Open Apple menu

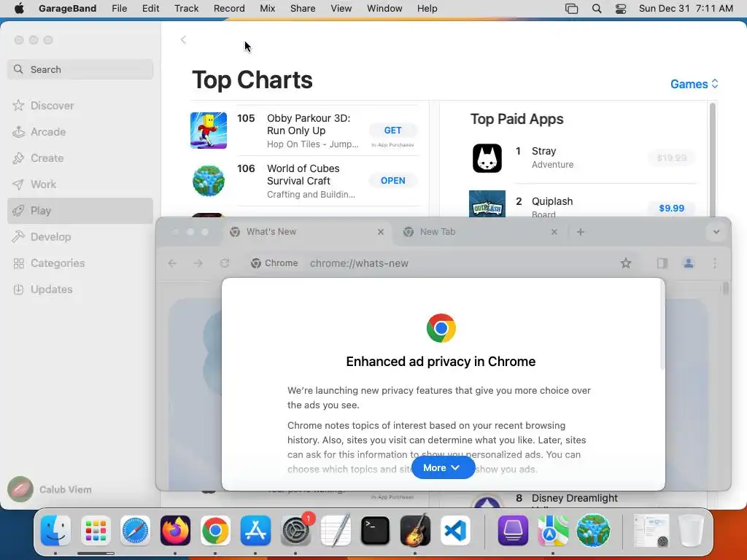tap(19, 8)
